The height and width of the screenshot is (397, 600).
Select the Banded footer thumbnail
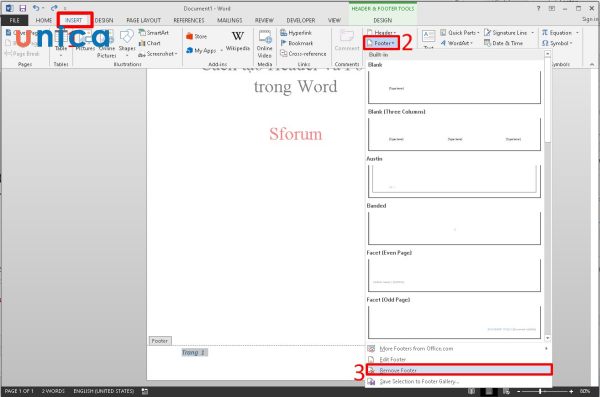[x=454, y=228]
